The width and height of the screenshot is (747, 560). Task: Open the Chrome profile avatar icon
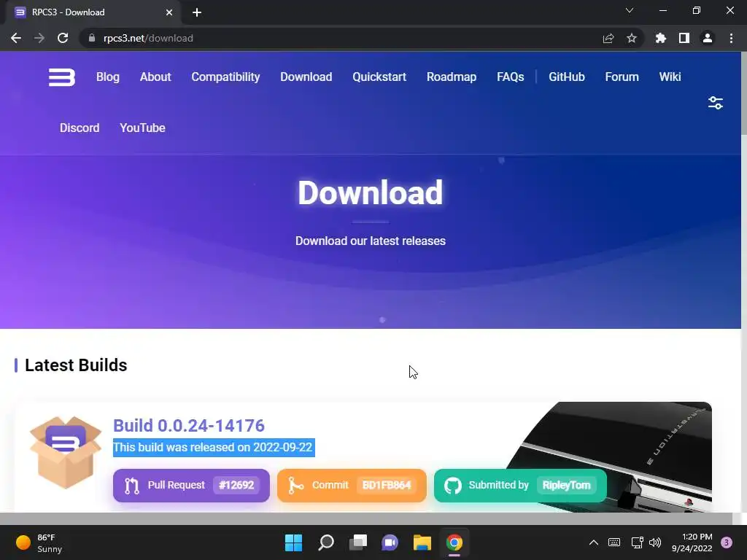coord(708,38)
